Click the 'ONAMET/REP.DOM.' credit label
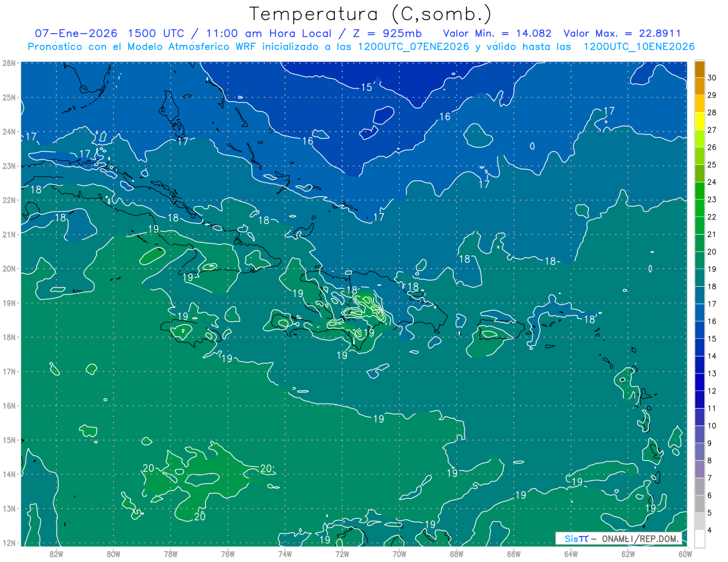728x562 pixels. pyautogui.click(x=639, y=538)
